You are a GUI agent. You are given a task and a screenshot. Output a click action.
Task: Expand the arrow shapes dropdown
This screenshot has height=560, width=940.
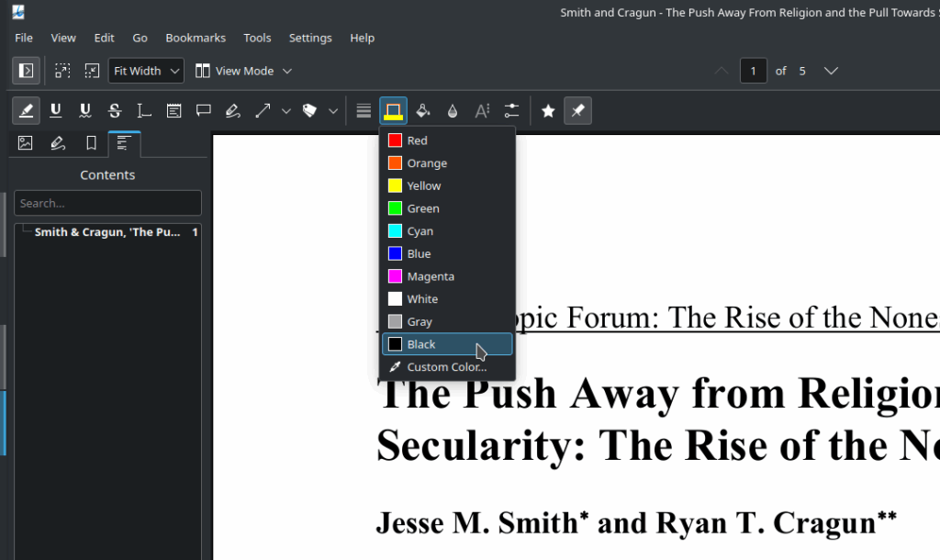click(286, 111)
